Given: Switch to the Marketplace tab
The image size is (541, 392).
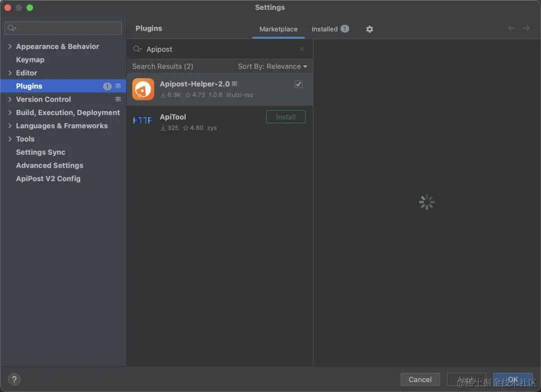Looking at the screenshot, I should click(278, 29).
